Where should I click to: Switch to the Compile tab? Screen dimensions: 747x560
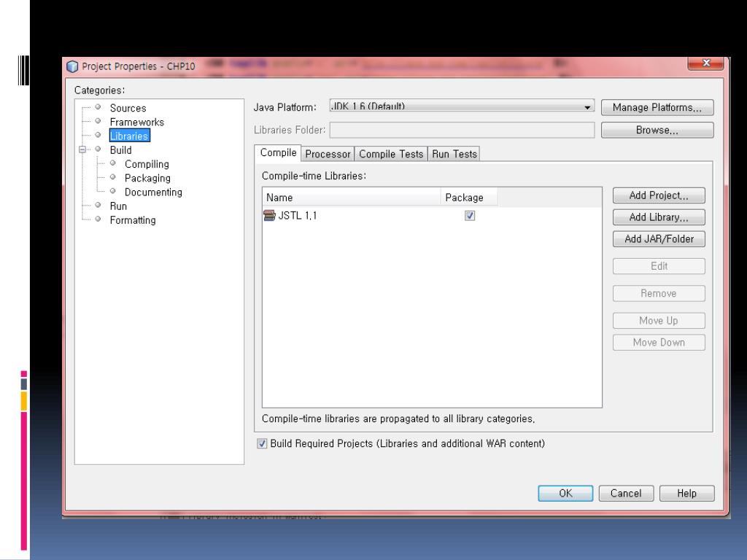tap(278, 153)
